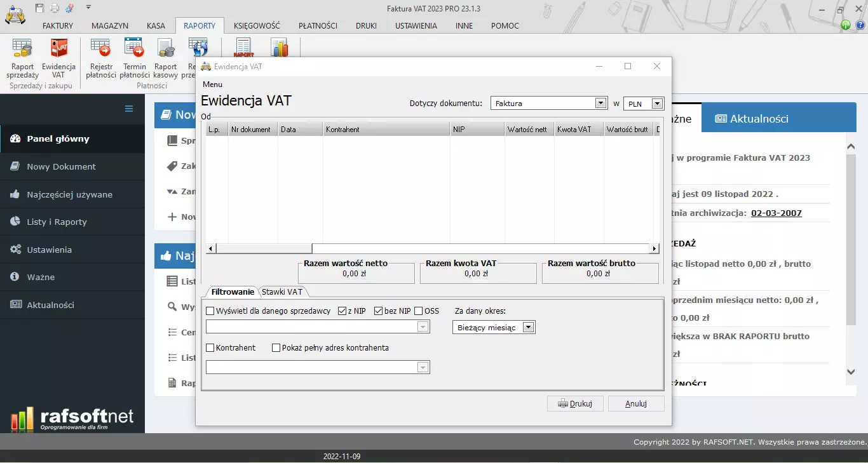Click the hamburger menu above Nowy Dokument
This screenshot has width=868, height=463.
(128, 109)
